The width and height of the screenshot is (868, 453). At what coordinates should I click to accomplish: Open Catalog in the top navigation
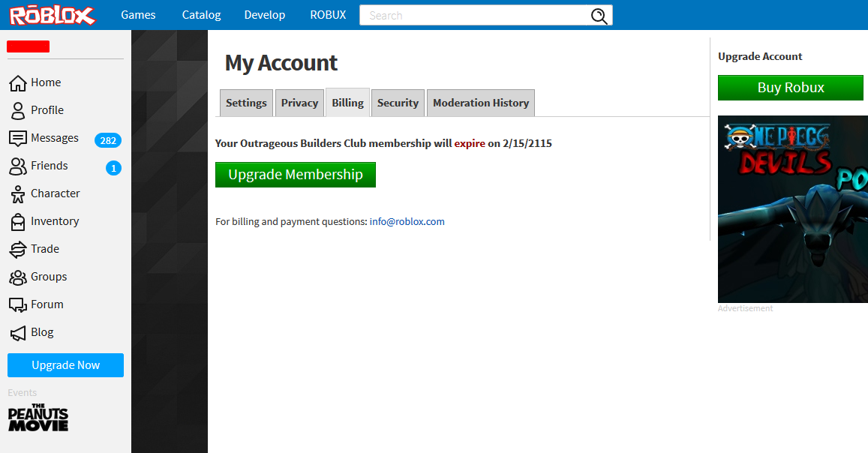tap(202, 15)
